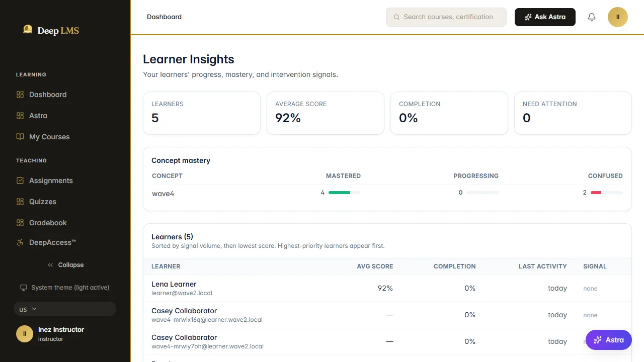
Task: Click the Assignments checkbox icon
Action: click(x=20, y=180)
